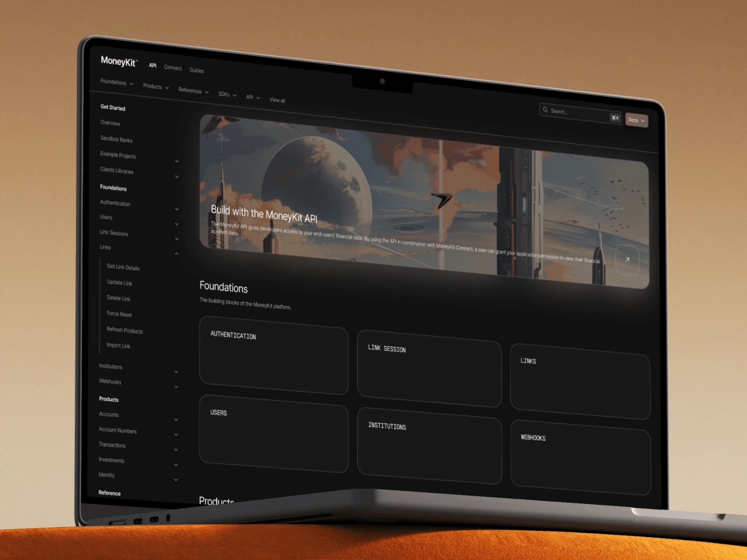747x560 pixels.
Task: Open Refresh Products page
Action: 125,330
